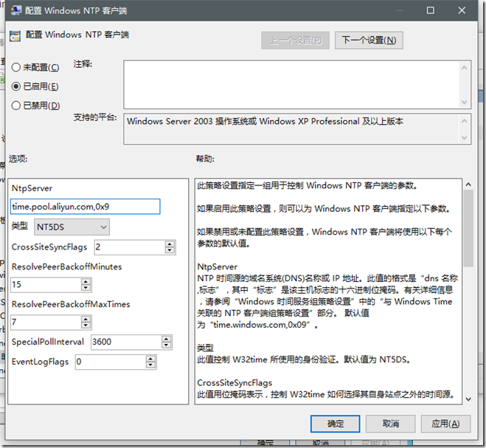The height and width of the screenshot is (448, 486).
Task: Click the ResolvePeerBackoffMaxTimes value field
Action: click(46, 322)
